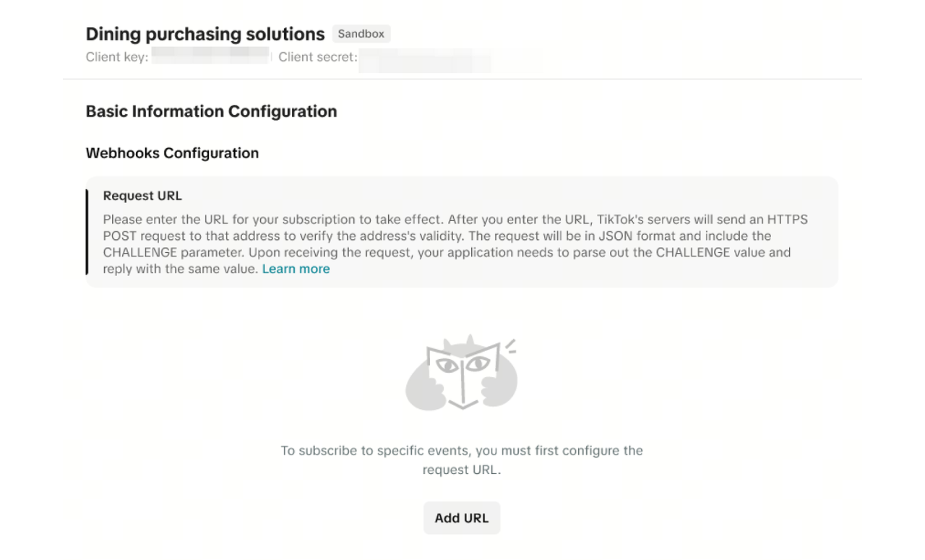Click the dark accent bar beside Request URL

[x=87, y=232]
